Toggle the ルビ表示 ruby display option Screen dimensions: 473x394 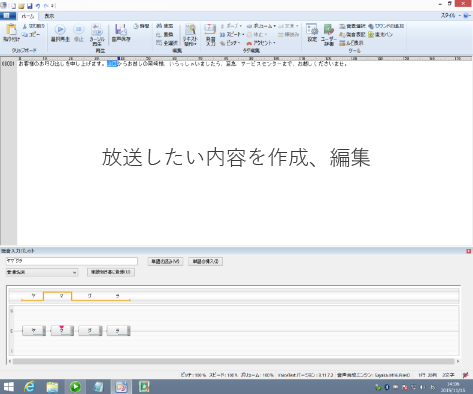[x=352, y=43]
